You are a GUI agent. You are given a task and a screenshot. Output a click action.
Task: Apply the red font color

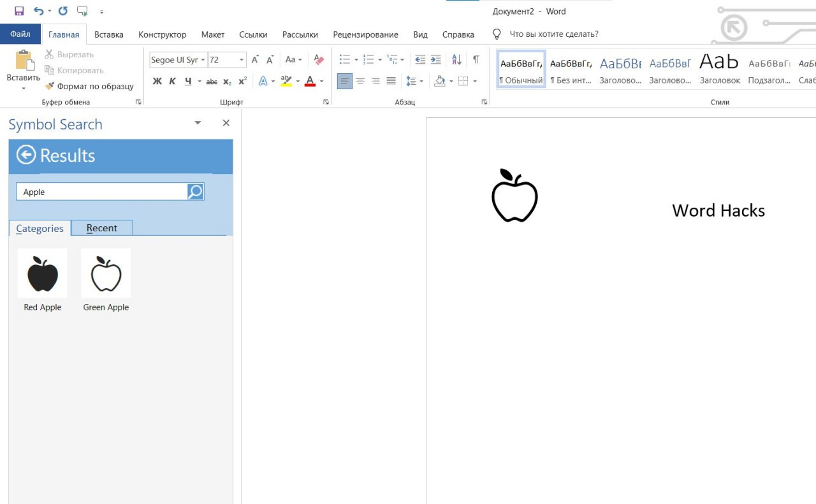[310, 82]
